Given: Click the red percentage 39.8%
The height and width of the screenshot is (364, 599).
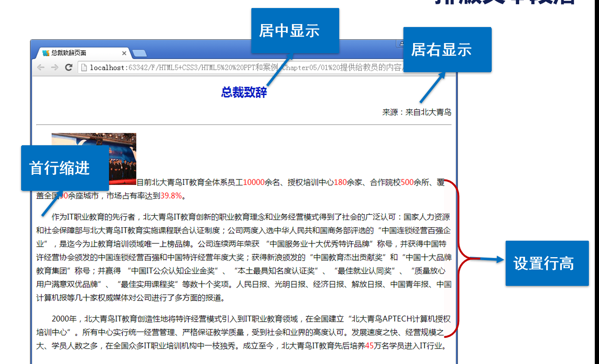Looking at the screenshot, I should [x=171, y=196].
